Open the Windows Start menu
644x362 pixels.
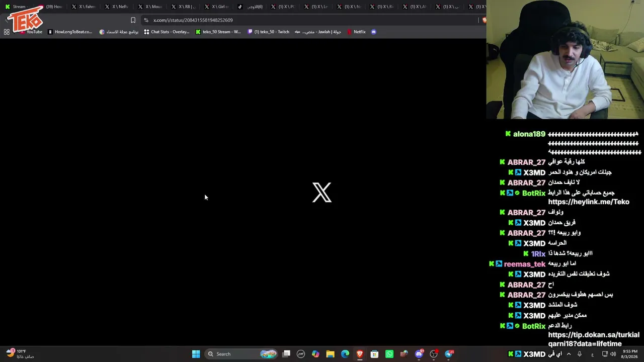pyautogui.click(x=196, y=354)
